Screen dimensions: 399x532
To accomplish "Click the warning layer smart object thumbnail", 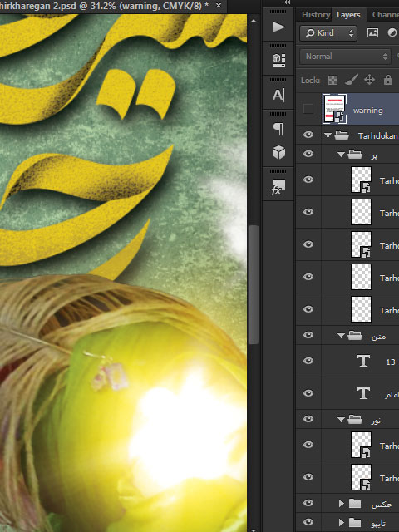I will click(334, 109).
